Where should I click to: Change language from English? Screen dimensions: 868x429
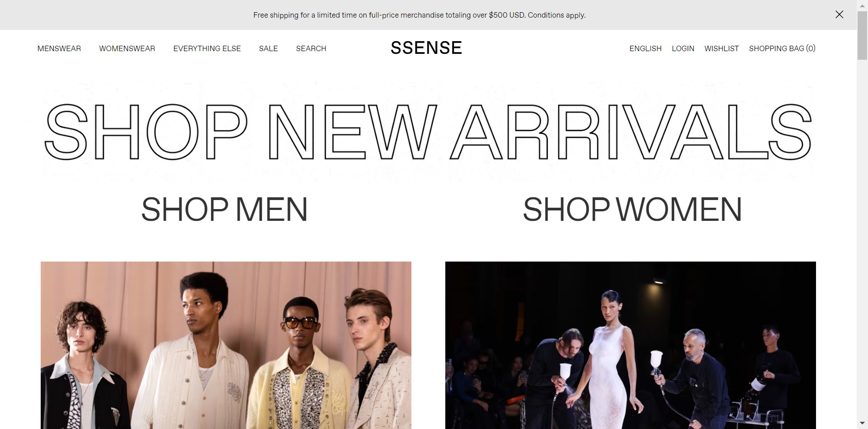click(645, 48)
